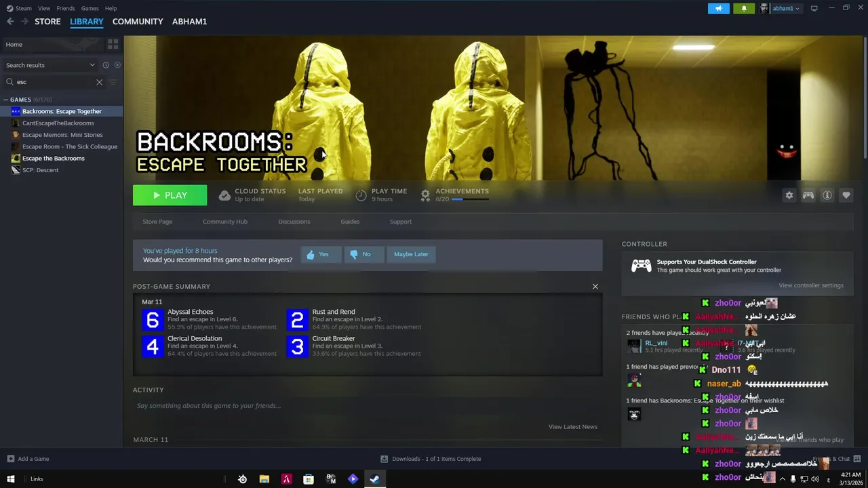Open the Store Page link
The height and width of the screenshot is (488, 868).
click(157, 222)
